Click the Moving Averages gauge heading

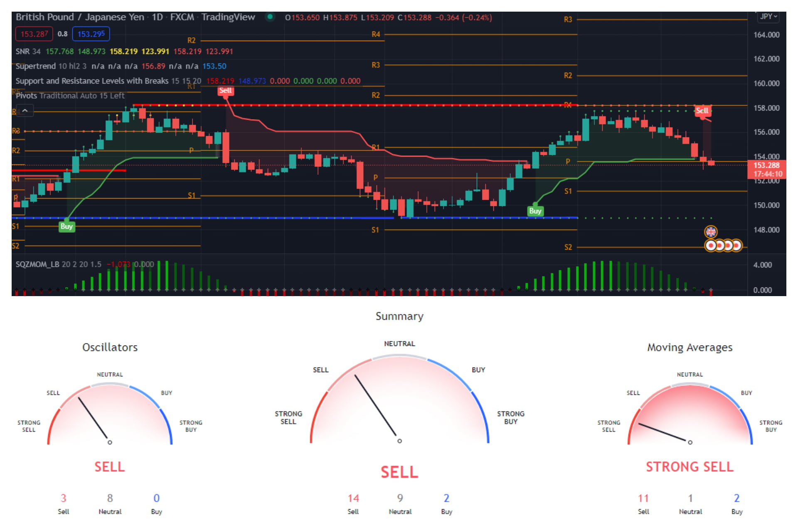(x=690, y=348)
